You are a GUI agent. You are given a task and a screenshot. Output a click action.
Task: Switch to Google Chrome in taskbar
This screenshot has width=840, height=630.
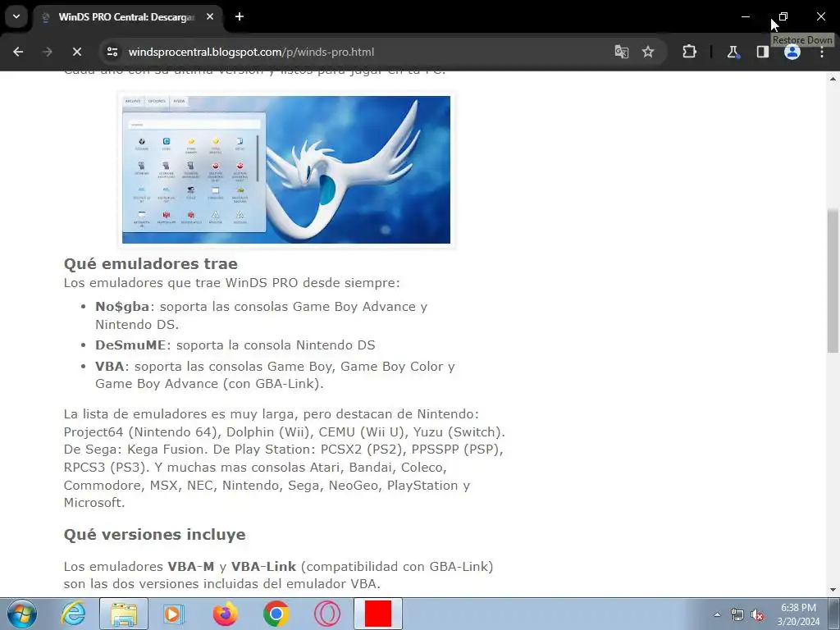(x=276, y=614)
